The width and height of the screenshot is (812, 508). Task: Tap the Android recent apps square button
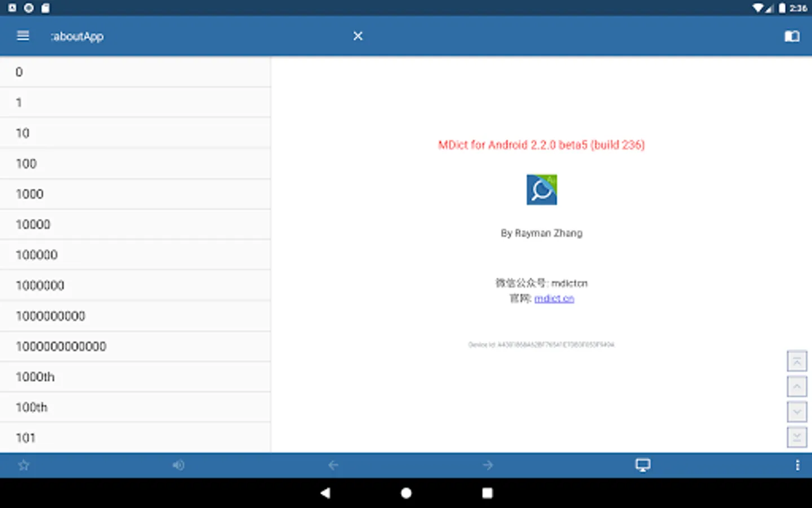487,493
